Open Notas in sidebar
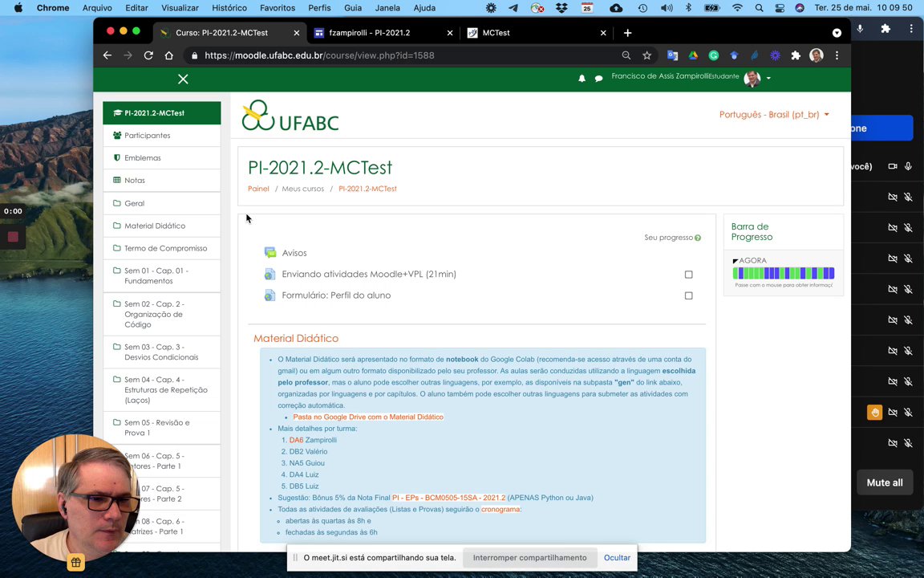This screenshot has height=578, width=924. (162, 181)
